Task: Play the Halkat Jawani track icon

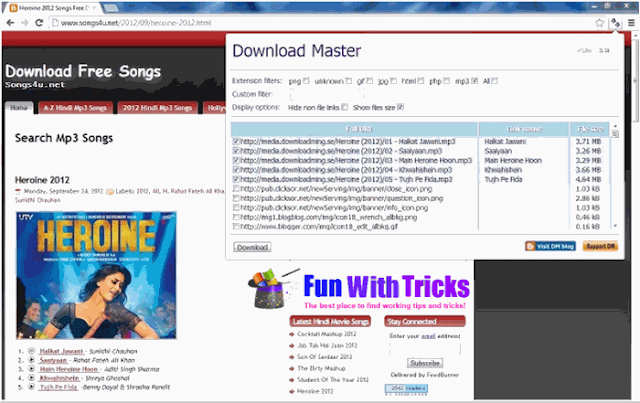Action: pos(31,351)
